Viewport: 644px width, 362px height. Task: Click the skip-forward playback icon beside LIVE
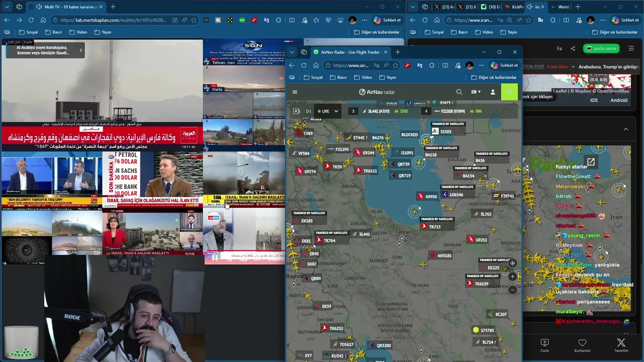pos(308,111)
